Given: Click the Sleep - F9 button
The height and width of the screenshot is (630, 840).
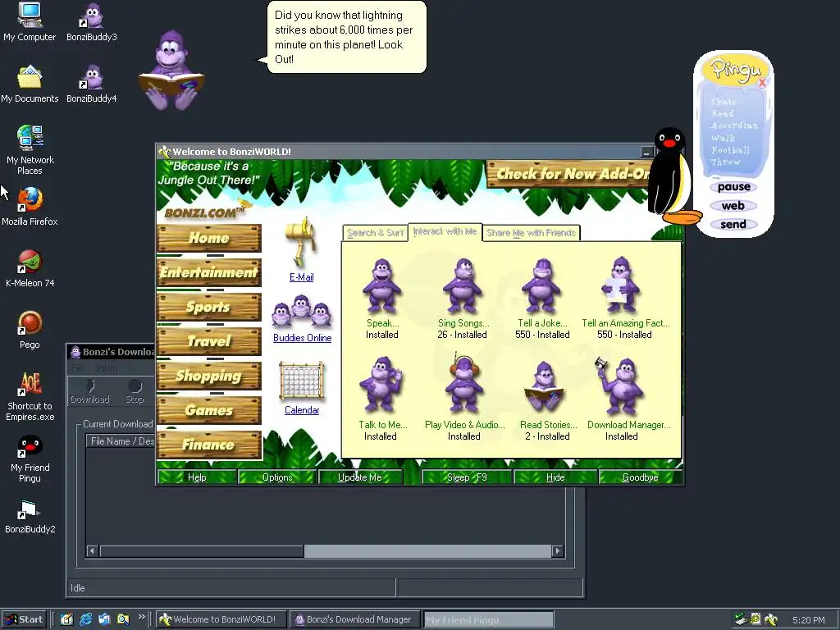Looking at the screenshot, I should point(467,477).
